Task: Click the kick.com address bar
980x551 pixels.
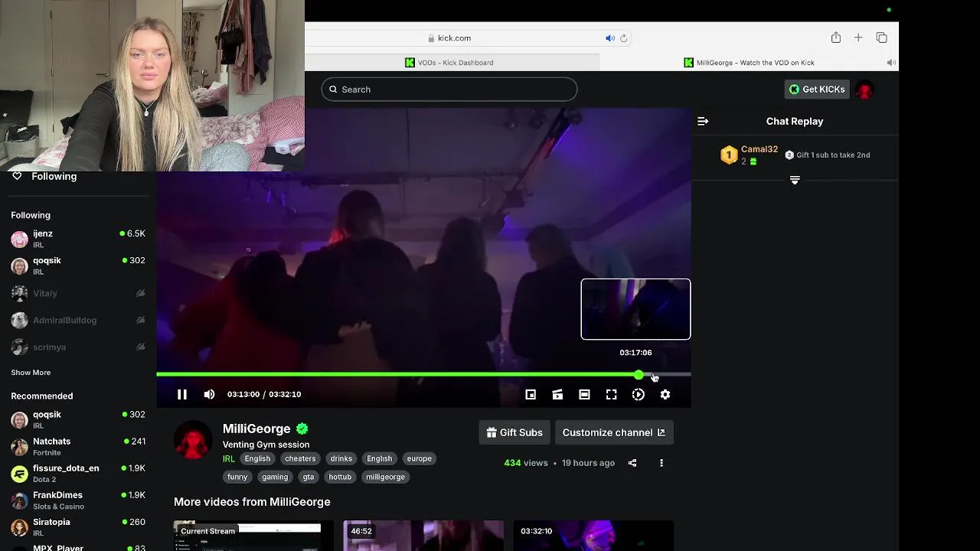Action: point(453,38)
